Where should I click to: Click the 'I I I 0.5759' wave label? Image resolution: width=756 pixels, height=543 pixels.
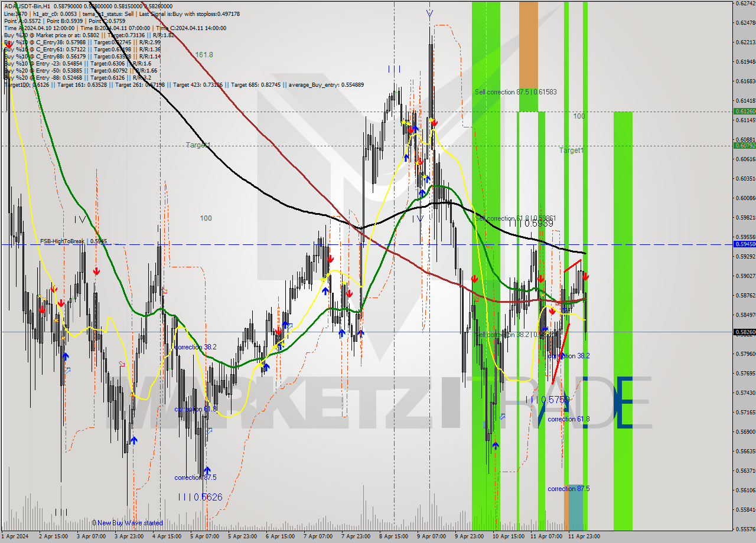548,400
